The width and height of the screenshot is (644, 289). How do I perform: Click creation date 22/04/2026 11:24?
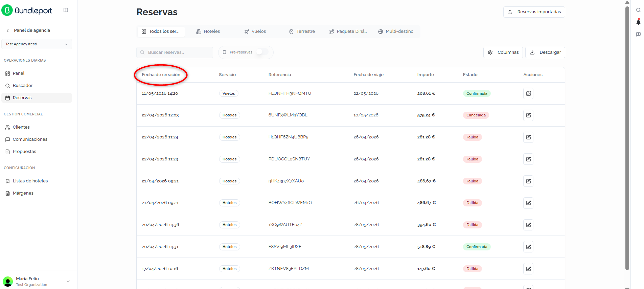(x=160, y=137)
